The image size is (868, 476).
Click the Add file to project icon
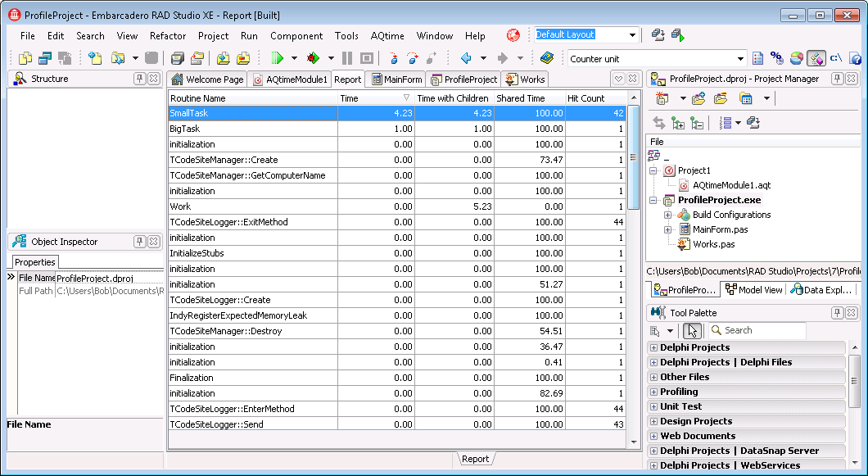pyautogui.click(x=223, y=58)
